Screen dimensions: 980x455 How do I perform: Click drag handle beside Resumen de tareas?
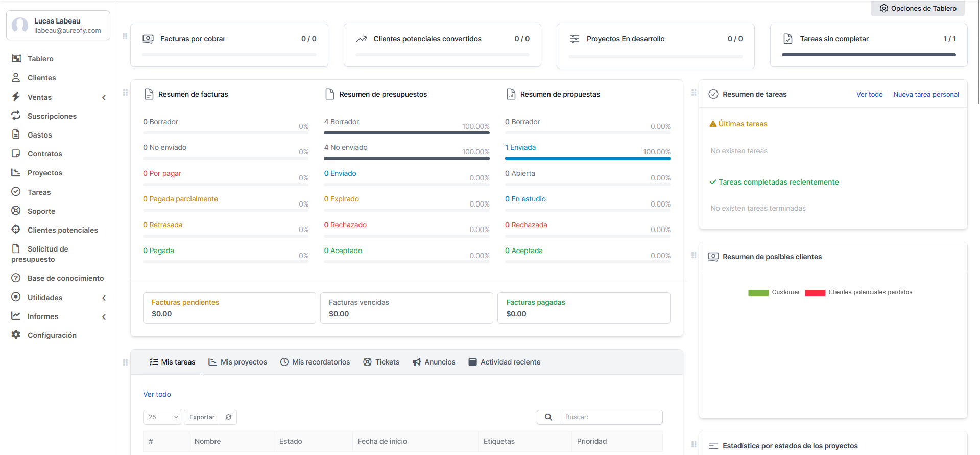[694, 93]
